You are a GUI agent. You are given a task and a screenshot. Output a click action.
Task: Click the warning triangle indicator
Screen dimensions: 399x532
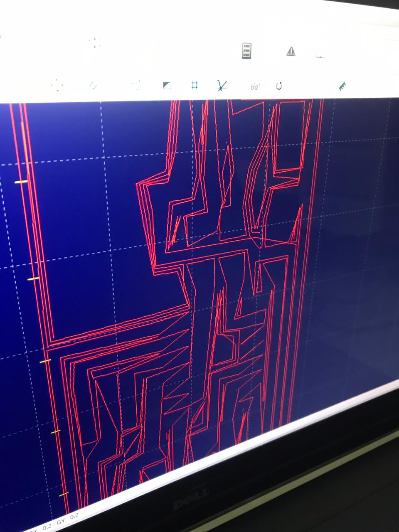[291, 51]
